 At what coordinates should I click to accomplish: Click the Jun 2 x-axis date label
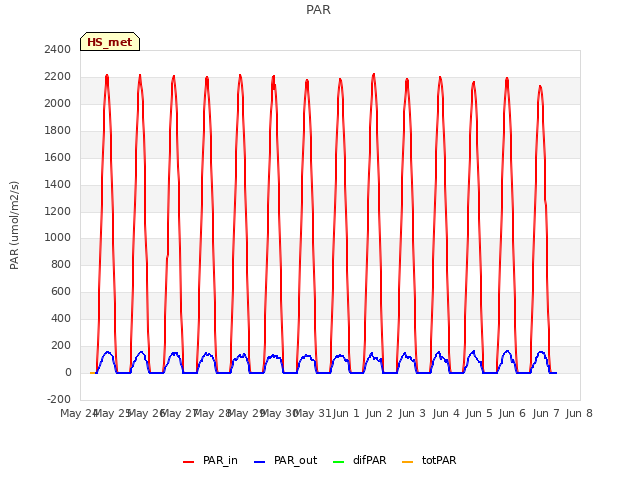point(379,413)
